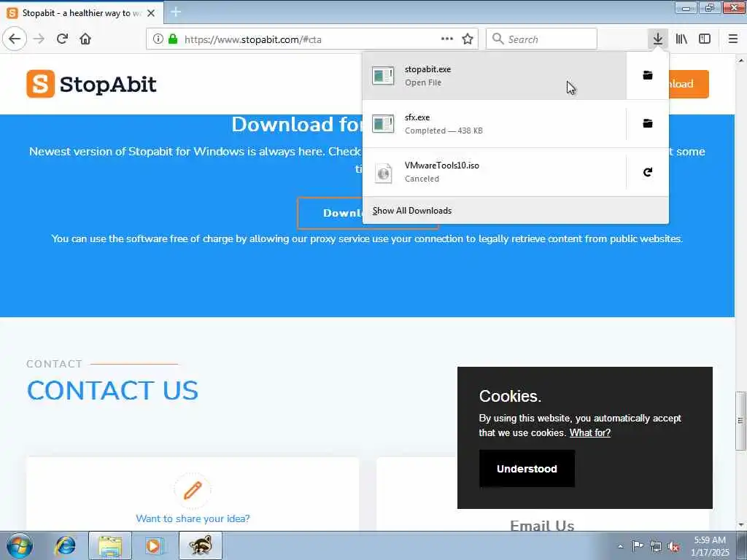Image resolution: width=747 pixels, height=560 pixels.
Task: Open containing folder for stopabit.exe
Action: pyautogui.click(x=648, y=75)
